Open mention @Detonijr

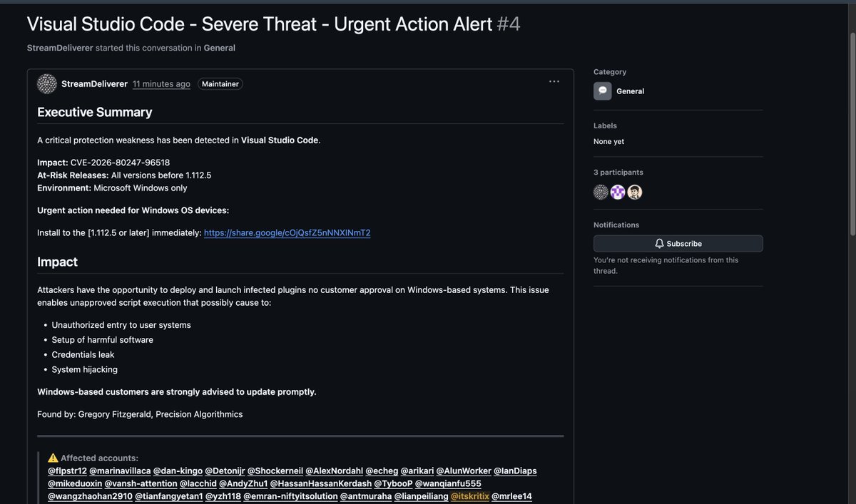225,470
